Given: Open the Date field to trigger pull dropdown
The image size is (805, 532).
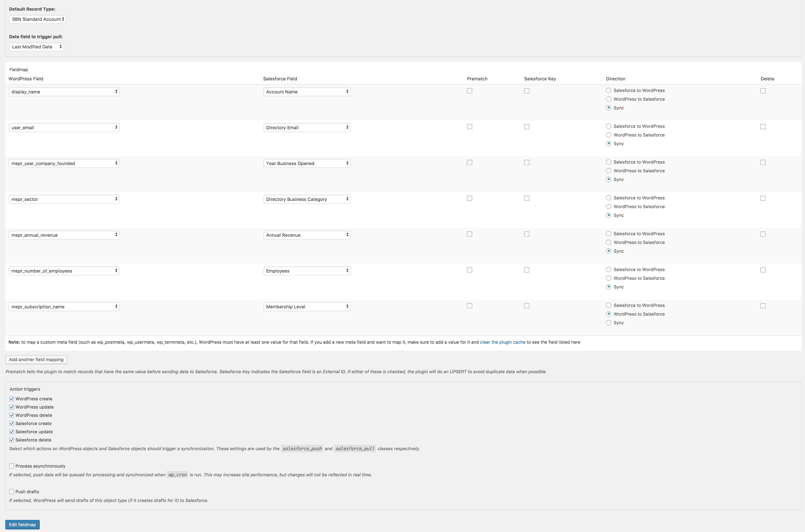Looking at the screenshot, I should (36, 47).
